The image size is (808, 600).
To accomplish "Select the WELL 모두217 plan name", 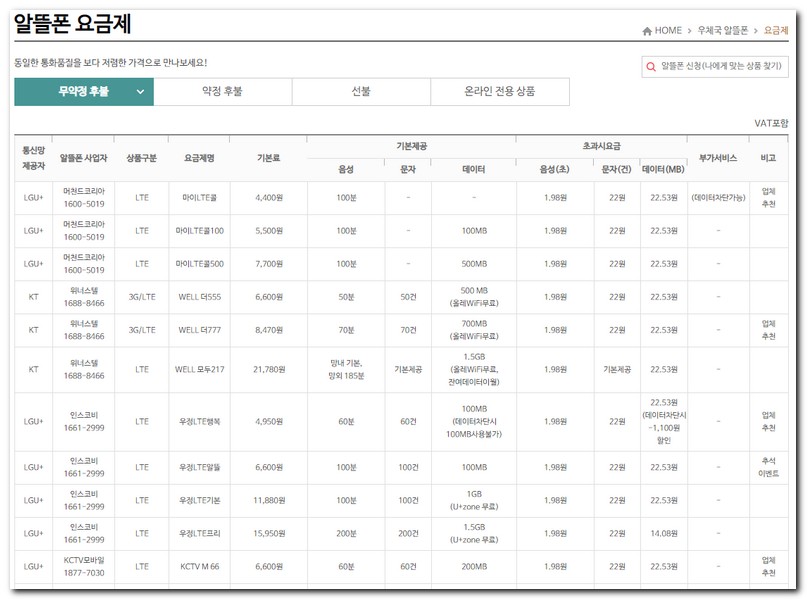I will pyautogui.click(x=199, y=369).
